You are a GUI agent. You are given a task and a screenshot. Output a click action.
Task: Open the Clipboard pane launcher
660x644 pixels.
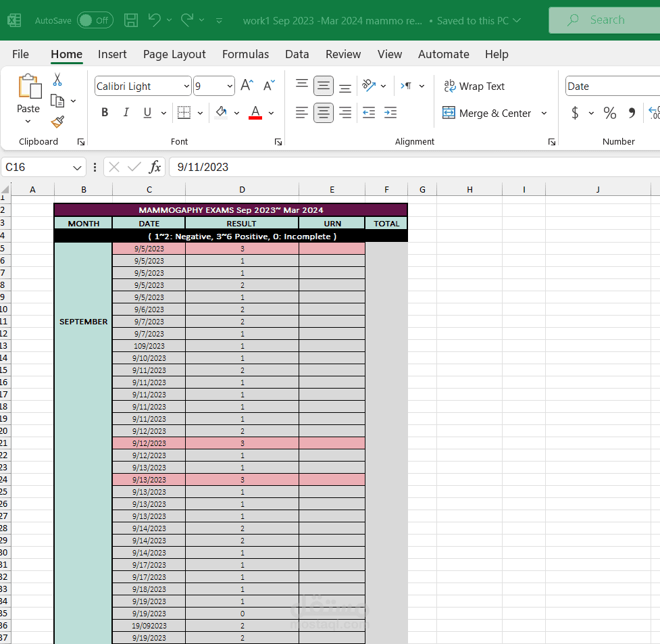tap(81, 142)
